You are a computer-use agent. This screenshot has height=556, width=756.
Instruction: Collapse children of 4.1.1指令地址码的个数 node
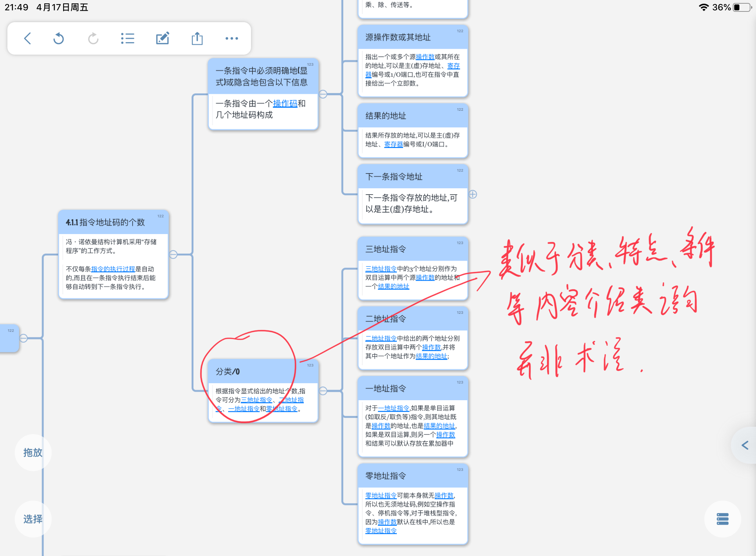(173, 254)
